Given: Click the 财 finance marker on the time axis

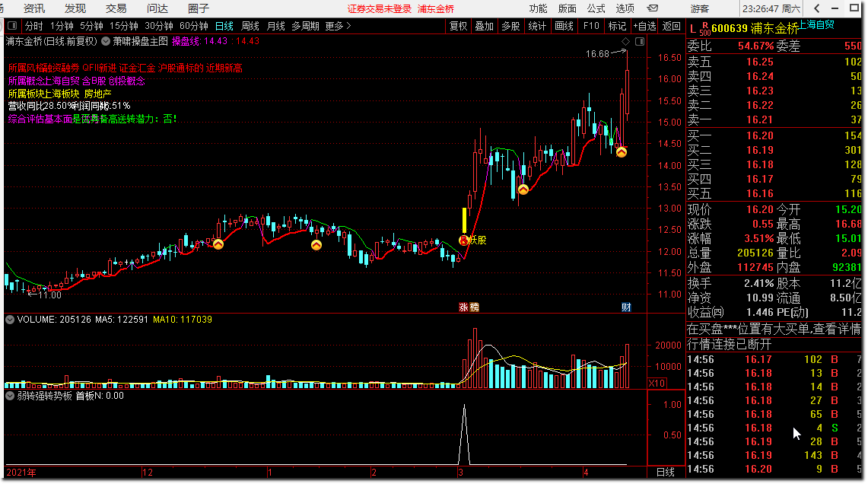Looking at the screenshot, I should [626, 307].
